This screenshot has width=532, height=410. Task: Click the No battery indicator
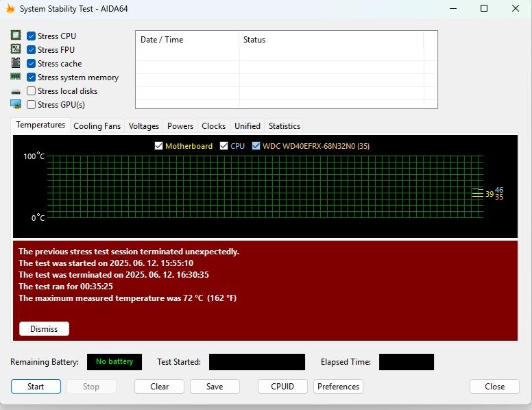(114, 362)
